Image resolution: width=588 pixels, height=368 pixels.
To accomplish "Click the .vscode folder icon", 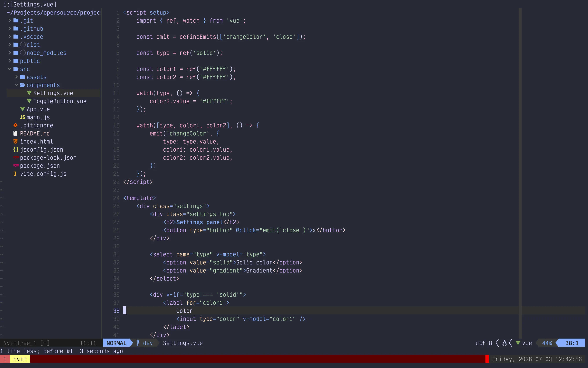I will click(16, 36).
